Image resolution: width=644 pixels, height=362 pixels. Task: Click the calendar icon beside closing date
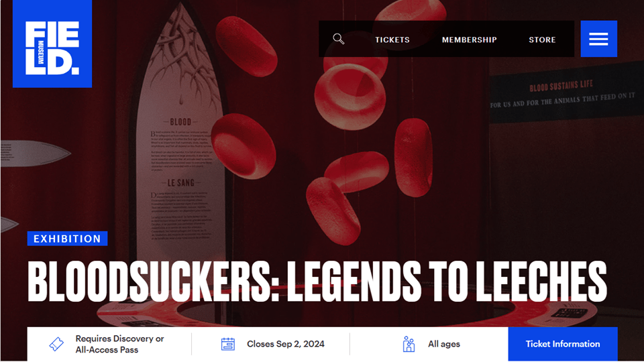[x=228, y=344]
